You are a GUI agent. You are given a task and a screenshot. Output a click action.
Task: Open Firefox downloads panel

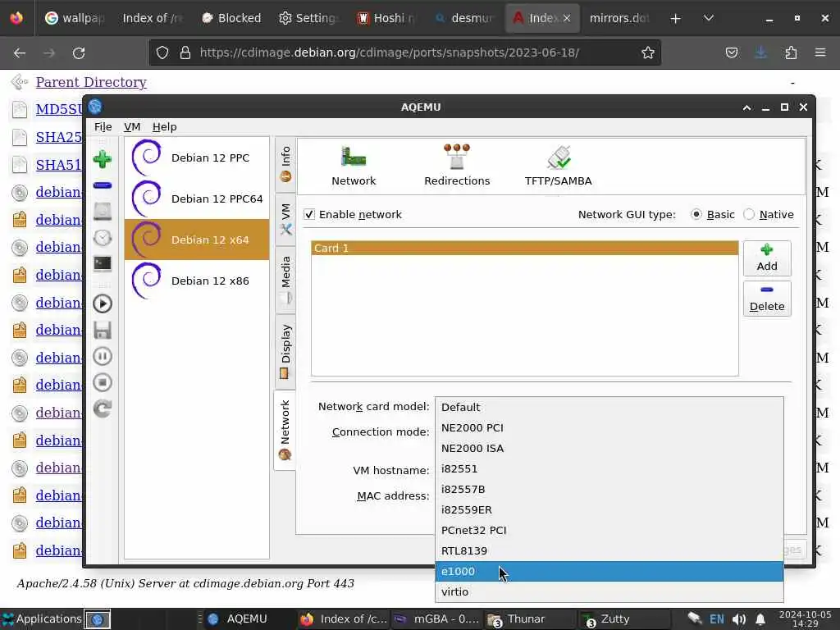pos(760,52)
